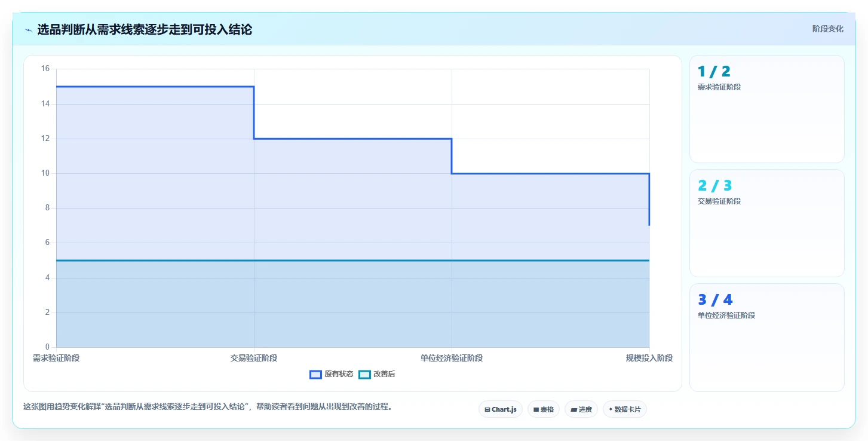The width and height of the screenshot is (868, 441).
Task: Click the 阶段变化 label in header
Action: [828, 29]
